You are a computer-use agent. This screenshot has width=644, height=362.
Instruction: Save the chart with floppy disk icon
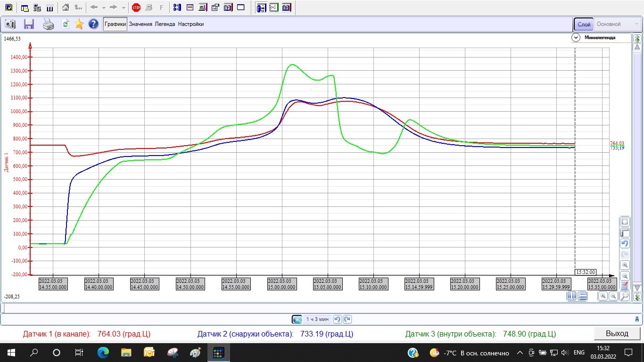(x=29, y=24)
